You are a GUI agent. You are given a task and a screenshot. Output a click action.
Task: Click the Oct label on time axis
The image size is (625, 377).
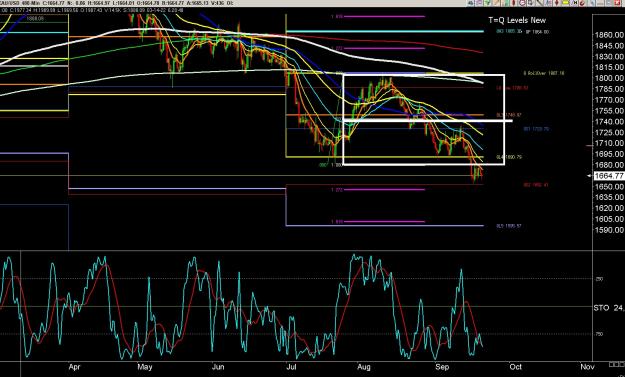[x=515, y=367]
